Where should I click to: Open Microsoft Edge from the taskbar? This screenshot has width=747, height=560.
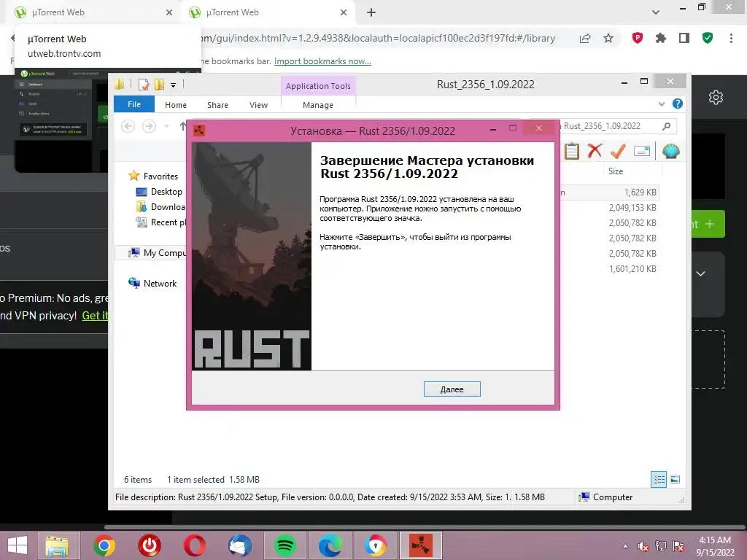point(330,545)
